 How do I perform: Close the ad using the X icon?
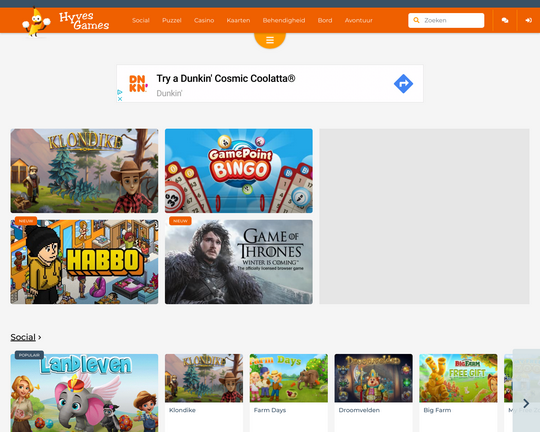(120, 99)
